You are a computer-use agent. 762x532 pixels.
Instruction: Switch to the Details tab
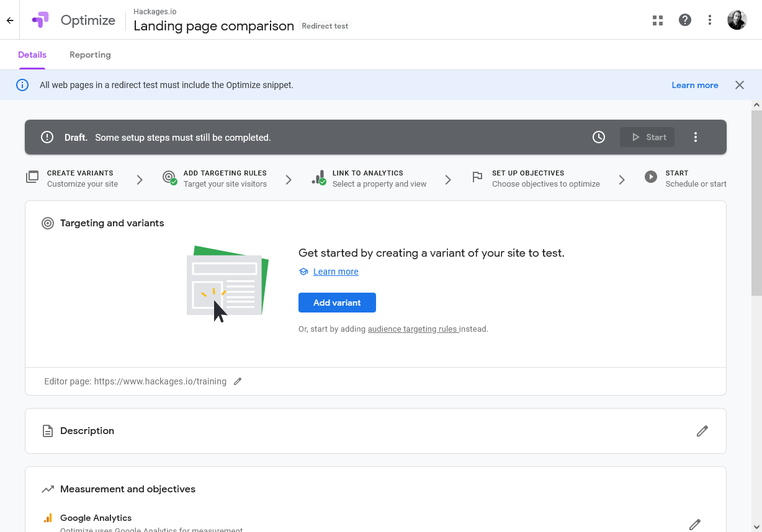click(x=32, y=55)
